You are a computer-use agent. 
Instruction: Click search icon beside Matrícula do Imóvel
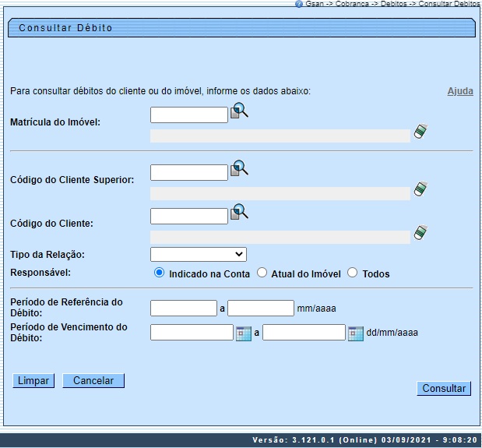tap(239, 112)
